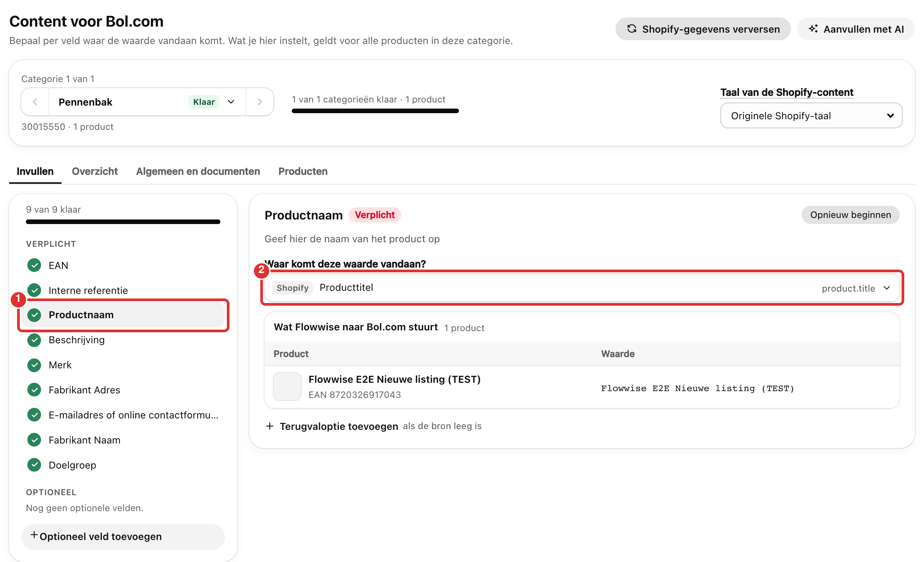
Task: Switch to the Overzicht tab
Action: coord(95,171)
